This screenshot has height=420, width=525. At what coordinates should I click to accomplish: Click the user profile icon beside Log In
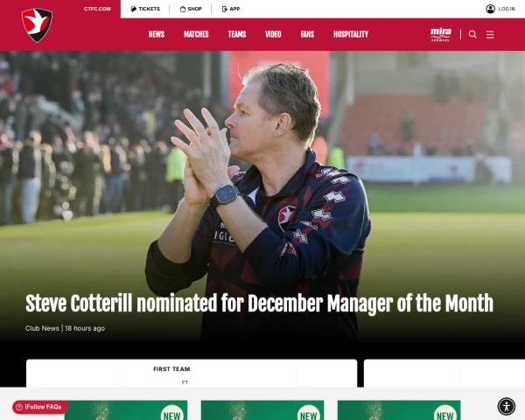tap(490, 9)
